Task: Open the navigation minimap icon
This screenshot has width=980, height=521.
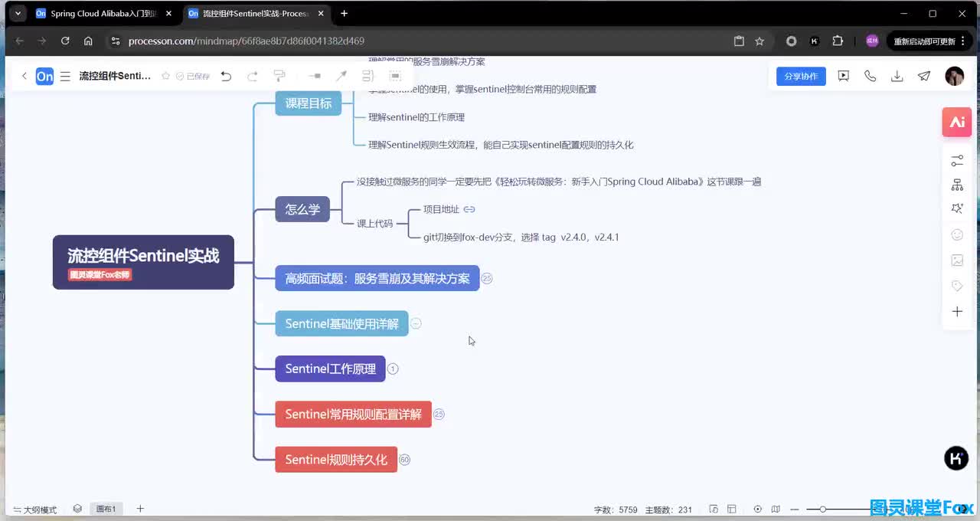Action: (x=776, y=509)
